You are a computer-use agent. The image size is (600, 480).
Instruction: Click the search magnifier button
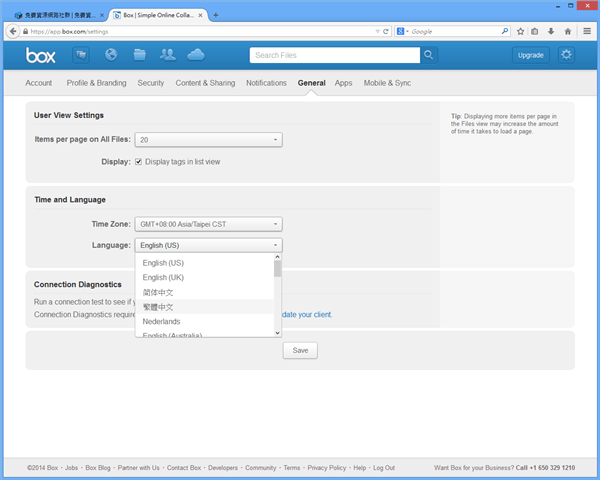pos(429,55)
